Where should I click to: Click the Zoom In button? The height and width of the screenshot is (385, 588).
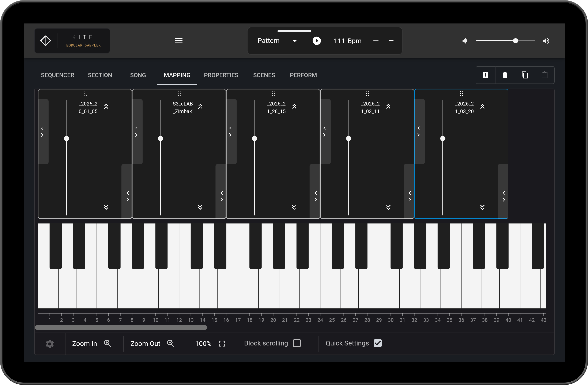[91, 344]
